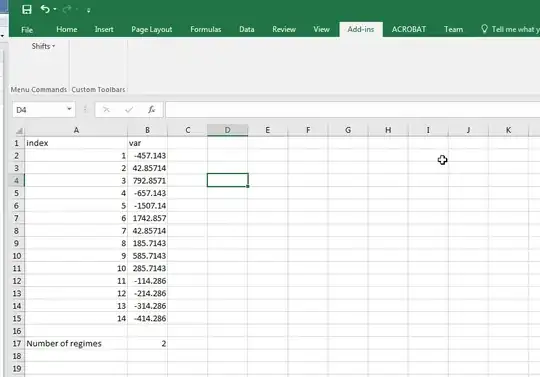Select the Data ribbon tab
This screenshot has height=377, width=540.
click(x=247, y=30)
